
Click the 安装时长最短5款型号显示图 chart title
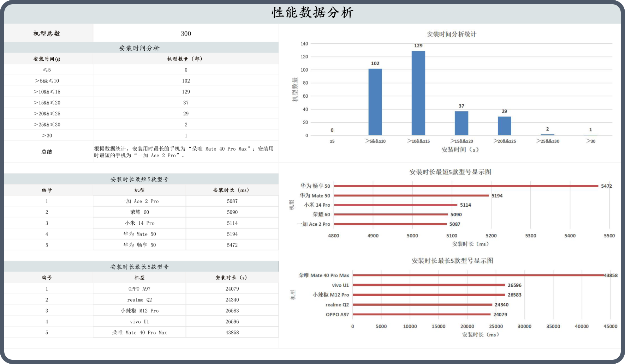pos(450,172)
